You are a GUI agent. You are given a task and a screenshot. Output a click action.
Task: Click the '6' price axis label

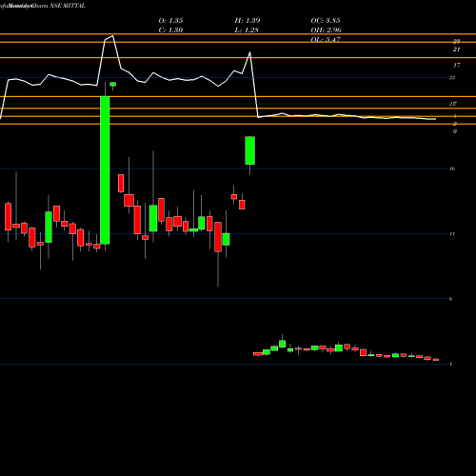click(450, 299)
